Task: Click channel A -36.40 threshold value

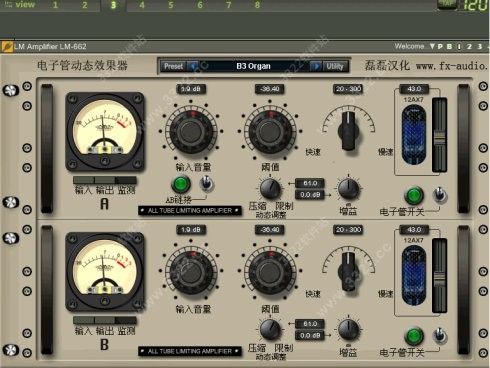Action: [270, 89]
